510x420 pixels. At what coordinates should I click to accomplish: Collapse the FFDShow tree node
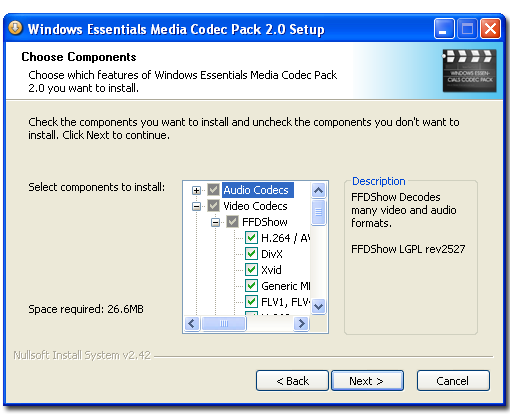coord(215,222)
